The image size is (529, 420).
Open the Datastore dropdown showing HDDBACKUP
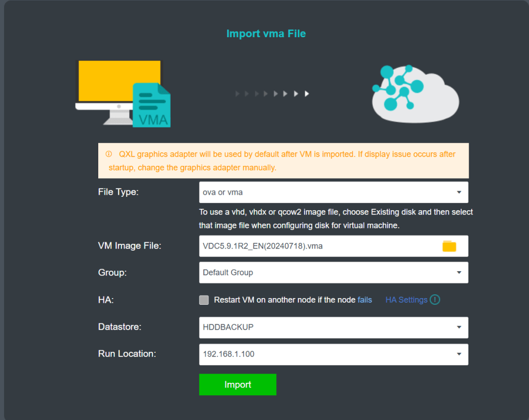coord(334,327)
